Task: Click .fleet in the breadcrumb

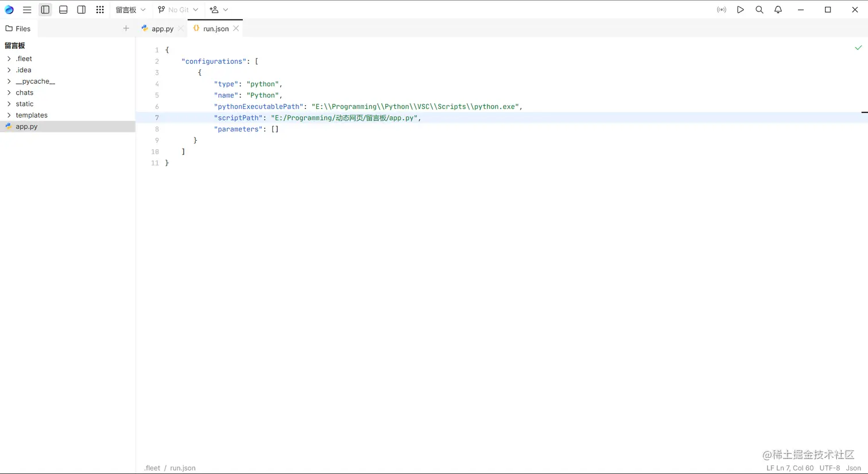Action: [152, 468]
